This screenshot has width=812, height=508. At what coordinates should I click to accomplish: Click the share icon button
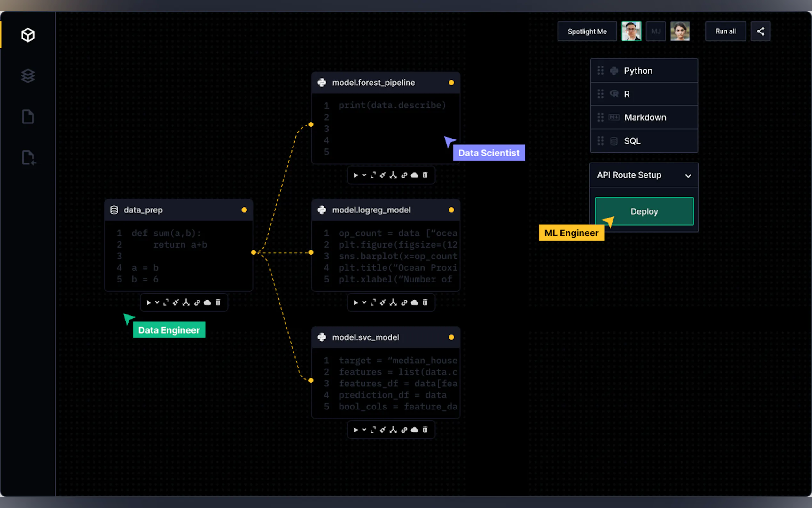760,31
